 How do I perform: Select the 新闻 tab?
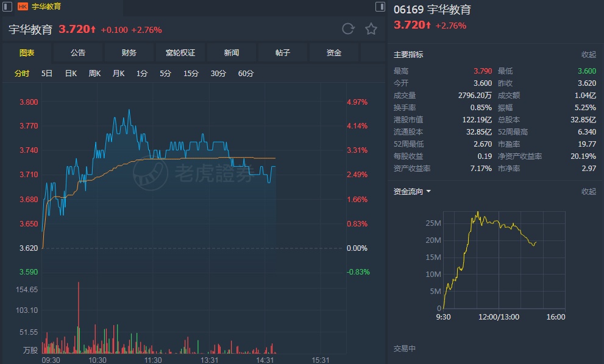point(232,53)
